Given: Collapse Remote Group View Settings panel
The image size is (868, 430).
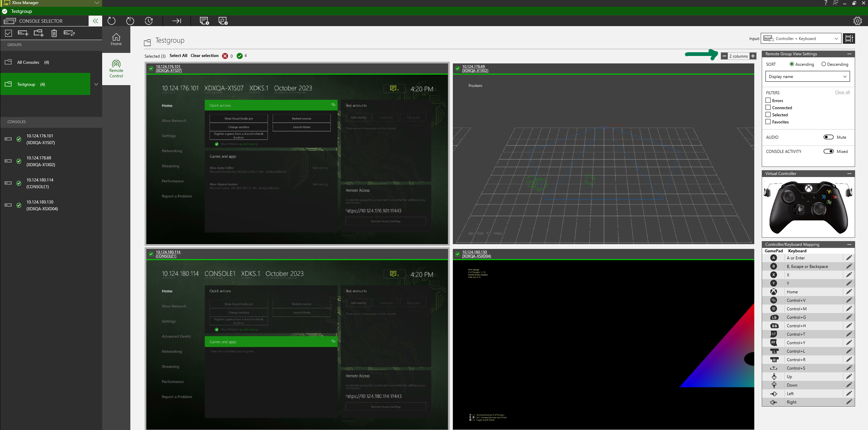Looking at the screenshot, I should 849,54.
